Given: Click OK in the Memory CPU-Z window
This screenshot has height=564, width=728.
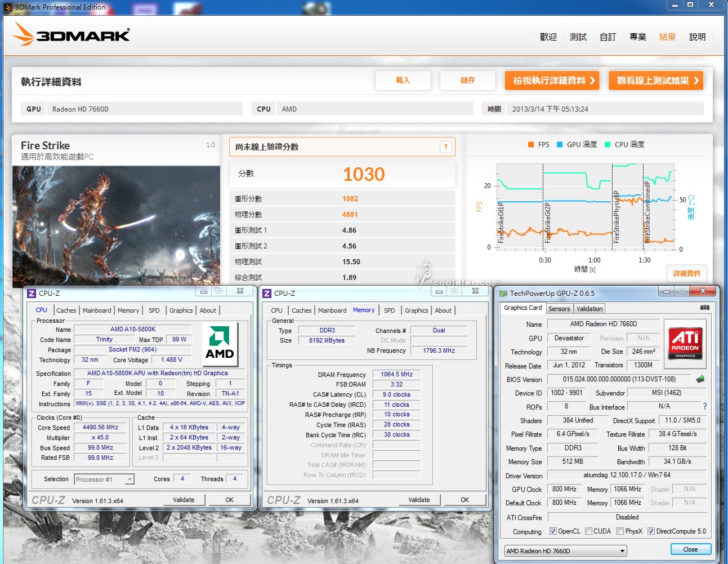Looking at the screenshot, I should [x=465, y=500].
